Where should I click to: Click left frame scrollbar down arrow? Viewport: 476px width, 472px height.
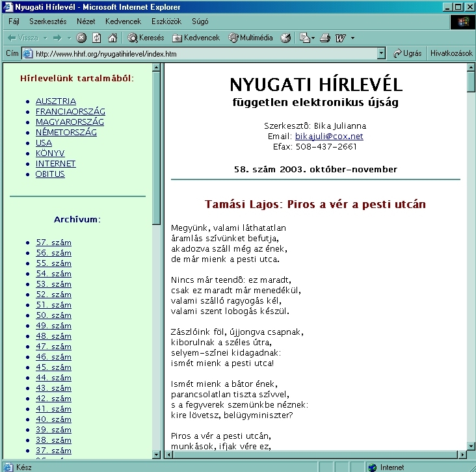156,454
